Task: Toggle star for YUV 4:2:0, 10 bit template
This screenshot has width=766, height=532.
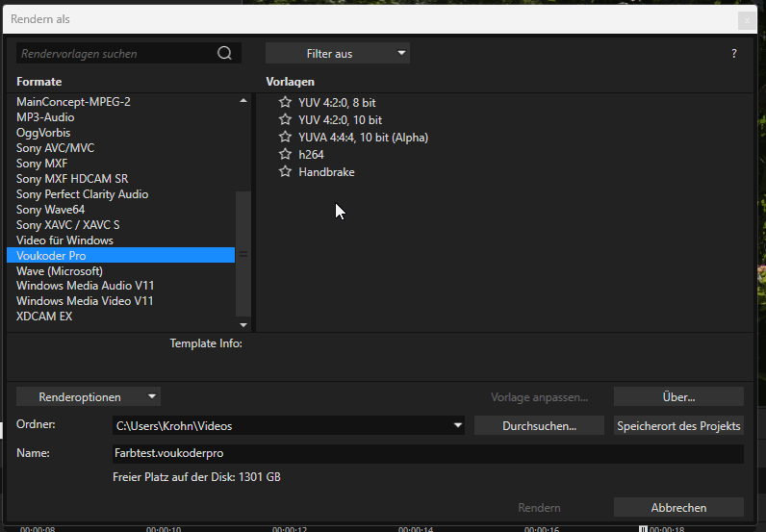Action: point(285,119)
